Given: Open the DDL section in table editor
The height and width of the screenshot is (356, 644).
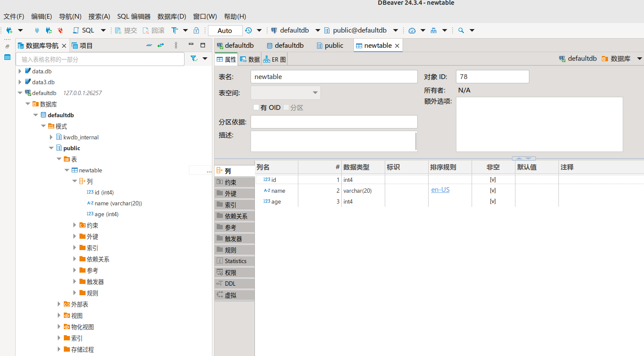Looking at the screenshot, I should (x=234, y=283).
